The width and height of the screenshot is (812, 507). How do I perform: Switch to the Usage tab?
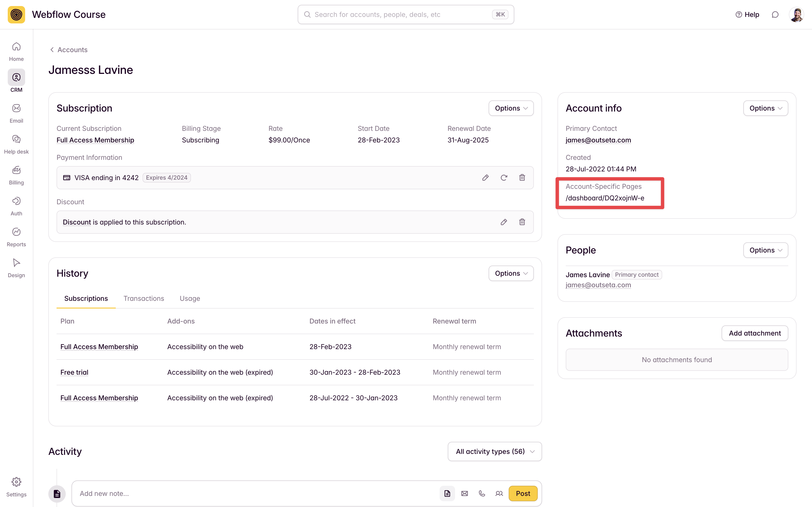pyautogui.click(x=190, y=298)
